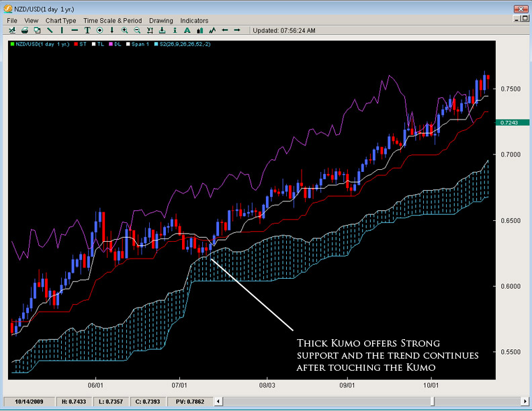This screenshot has height=411, width=532.
Task: Minimize the inner chart window
Action: [517, 19]
